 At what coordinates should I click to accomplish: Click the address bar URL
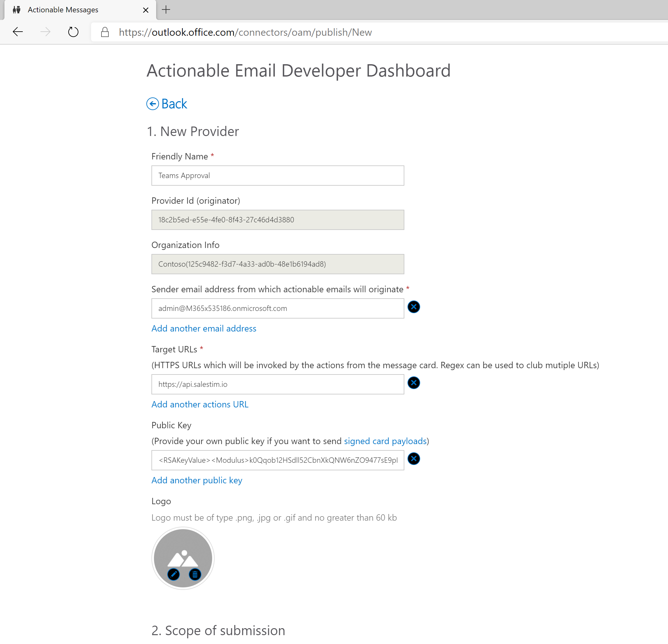point(245,32)
